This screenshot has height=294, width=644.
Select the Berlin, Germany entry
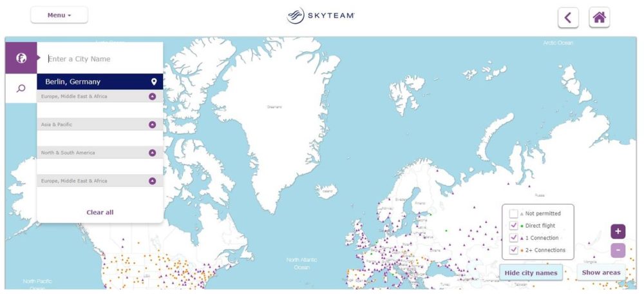[100, 82]
